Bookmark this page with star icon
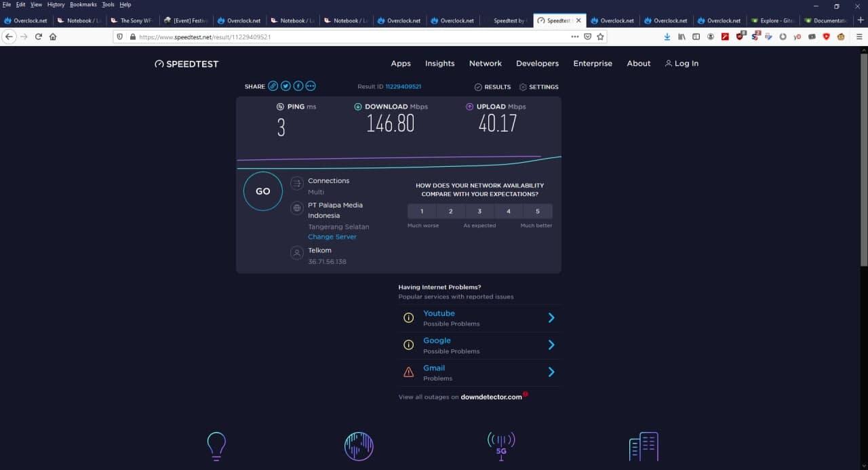868x470 pixels. 600,37
